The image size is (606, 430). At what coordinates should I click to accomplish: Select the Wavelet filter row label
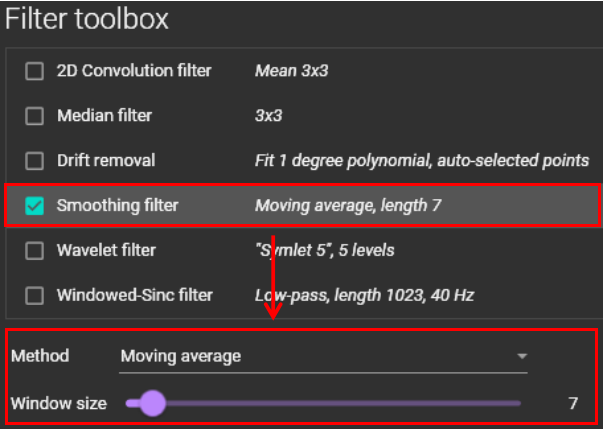click(107, 250)
